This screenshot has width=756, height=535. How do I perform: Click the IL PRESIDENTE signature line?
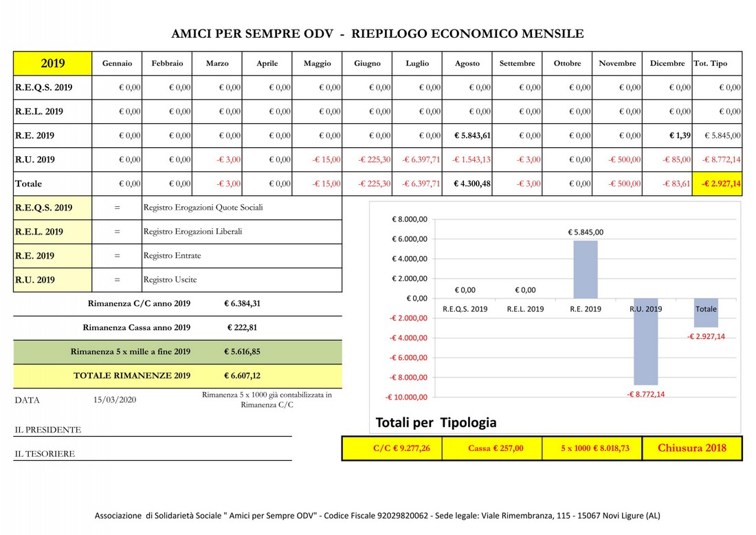click(x=153, y=430)
